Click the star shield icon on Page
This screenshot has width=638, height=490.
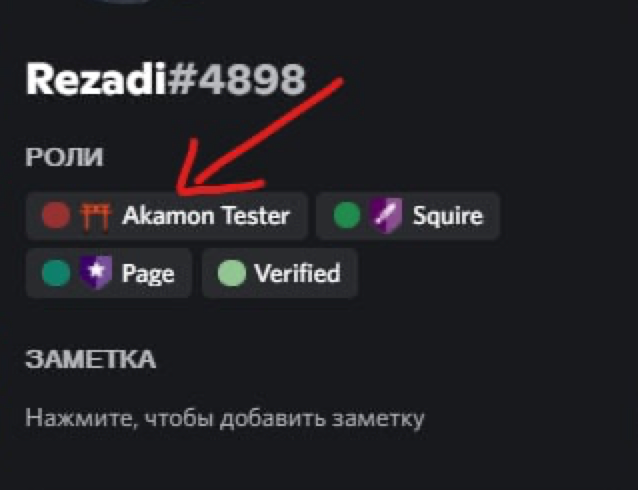(96, 272)
